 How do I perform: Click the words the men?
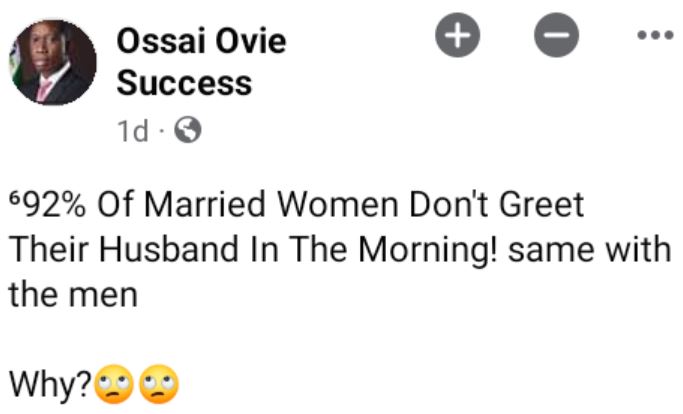tap(72, 295)
